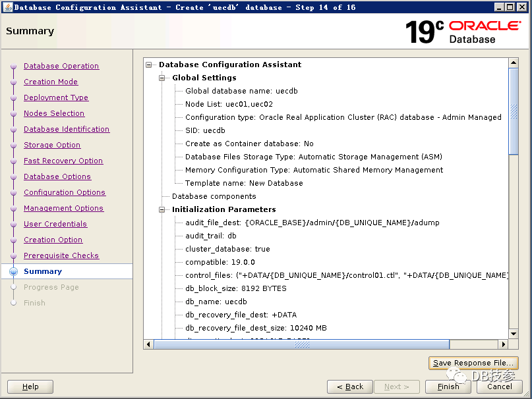
Task: Click the Save Response File button
Action: click(473, 363)
